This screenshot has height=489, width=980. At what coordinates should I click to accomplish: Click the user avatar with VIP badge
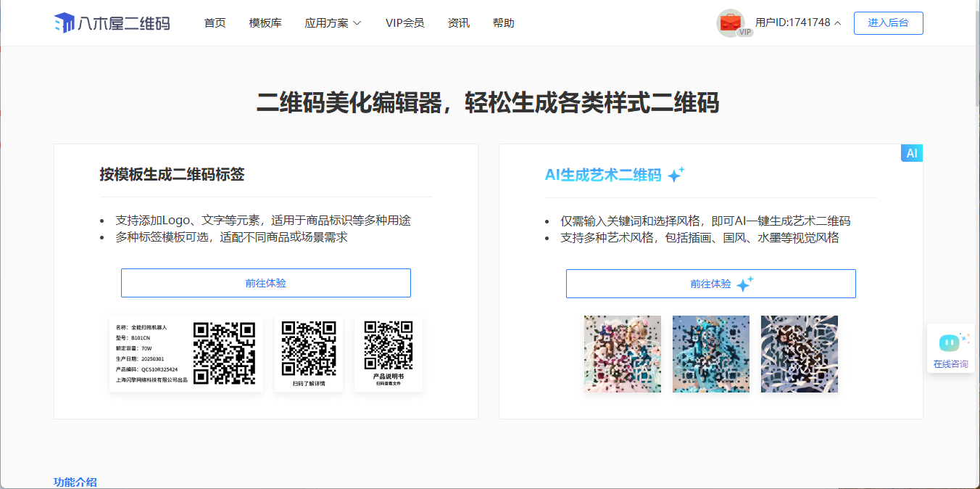731,23
